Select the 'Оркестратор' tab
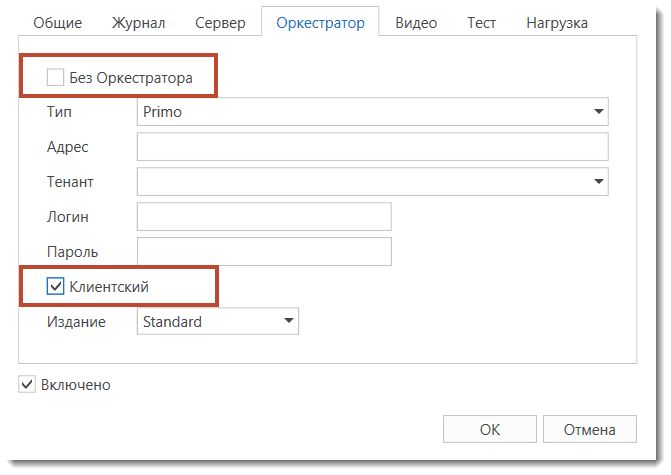This screenshot has height=475, width=671. 320,22
